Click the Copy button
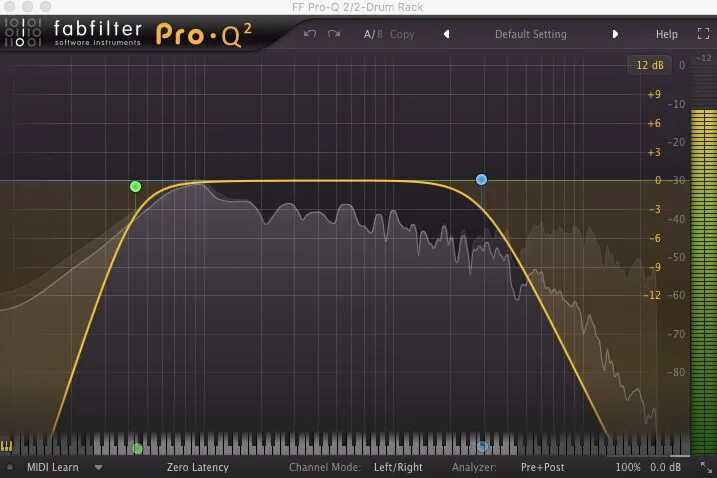Screen dimensions: 717x478 [x=402, y=34]
